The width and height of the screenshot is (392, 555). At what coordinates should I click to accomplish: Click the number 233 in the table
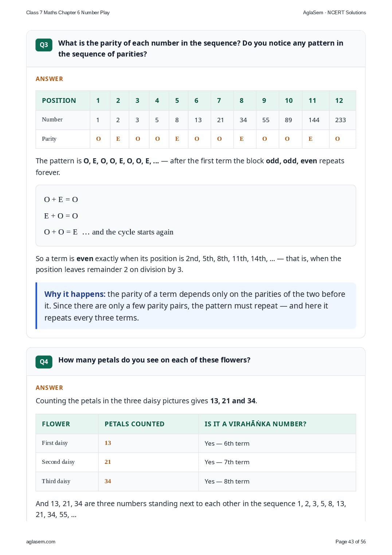(340, 120)
